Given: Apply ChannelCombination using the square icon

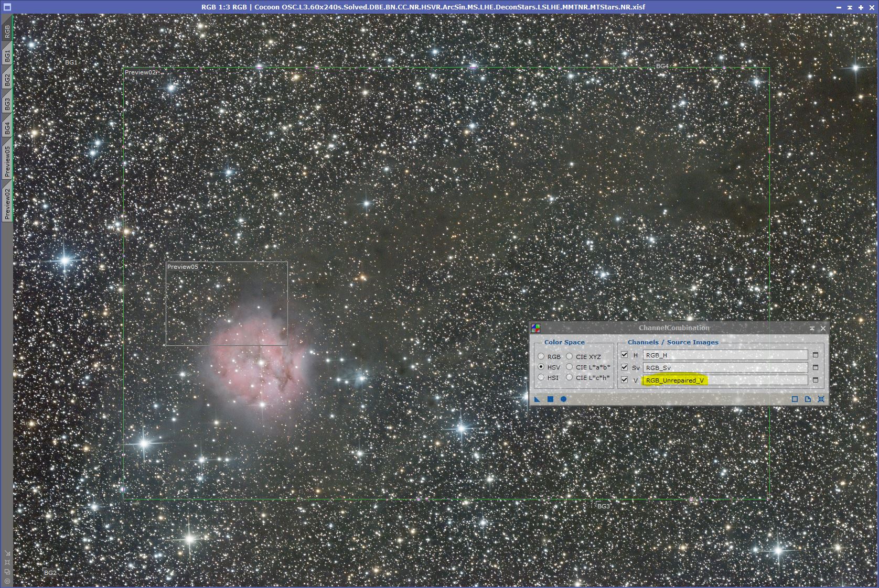Looking at the screenshot, I should (x=550, y=399).
